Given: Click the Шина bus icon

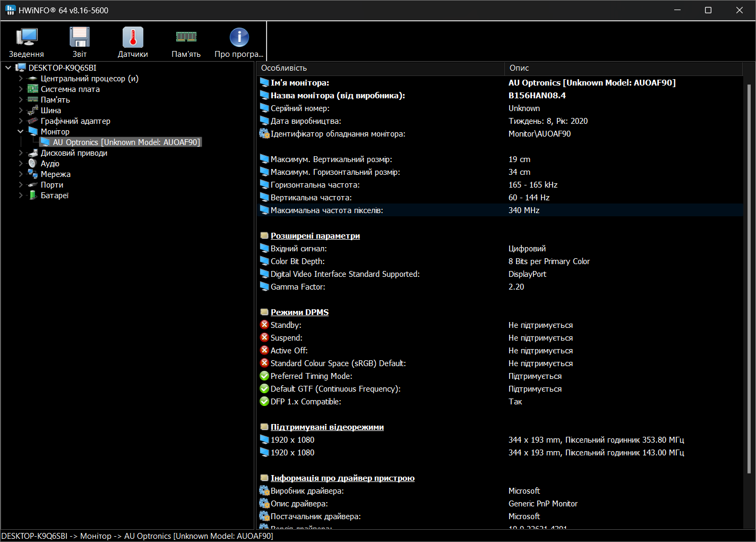Looking at the screenshot, I should click(33, 111).
